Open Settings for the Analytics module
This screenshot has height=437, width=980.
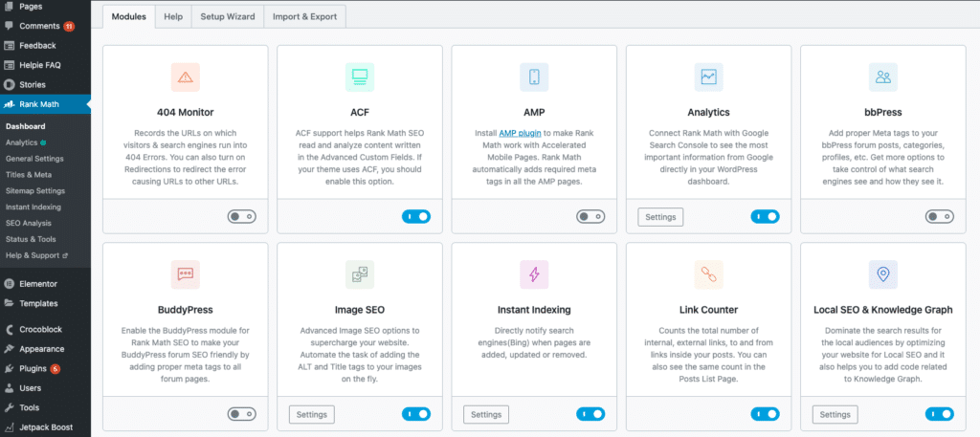660,217
